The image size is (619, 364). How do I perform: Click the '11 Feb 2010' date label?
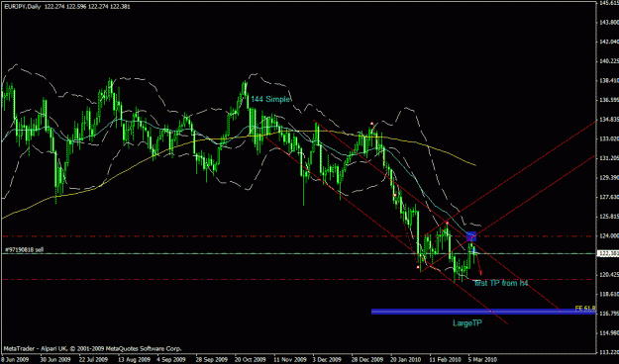point(445,360)
